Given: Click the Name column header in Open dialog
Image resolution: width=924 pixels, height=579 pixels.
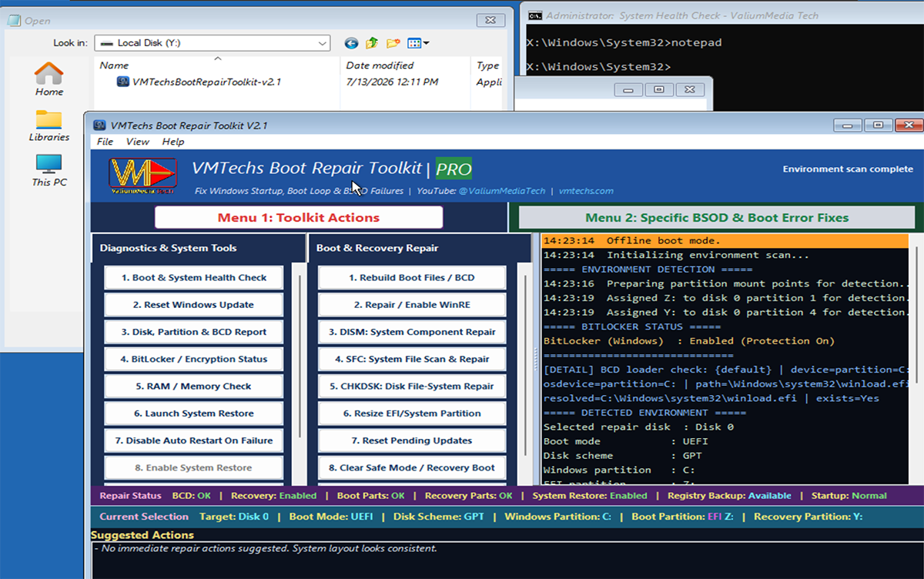Looking at the screenshot, I should [115, 65].
